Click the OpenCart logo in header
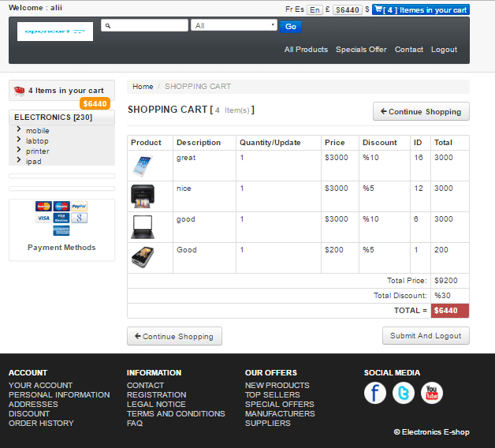 (x=55, y=32)
